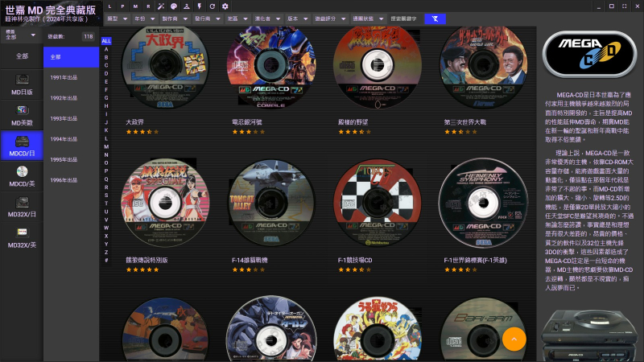Click the magic wand toolbar icon

(x=161, y=6)
